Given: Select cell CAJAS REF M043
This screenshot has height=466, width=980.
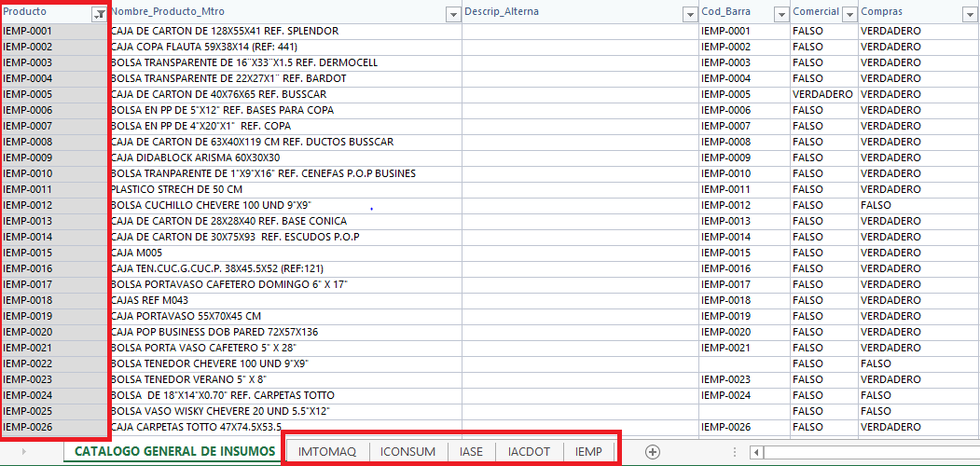Looking at the screenshot, I should (285, 300).
